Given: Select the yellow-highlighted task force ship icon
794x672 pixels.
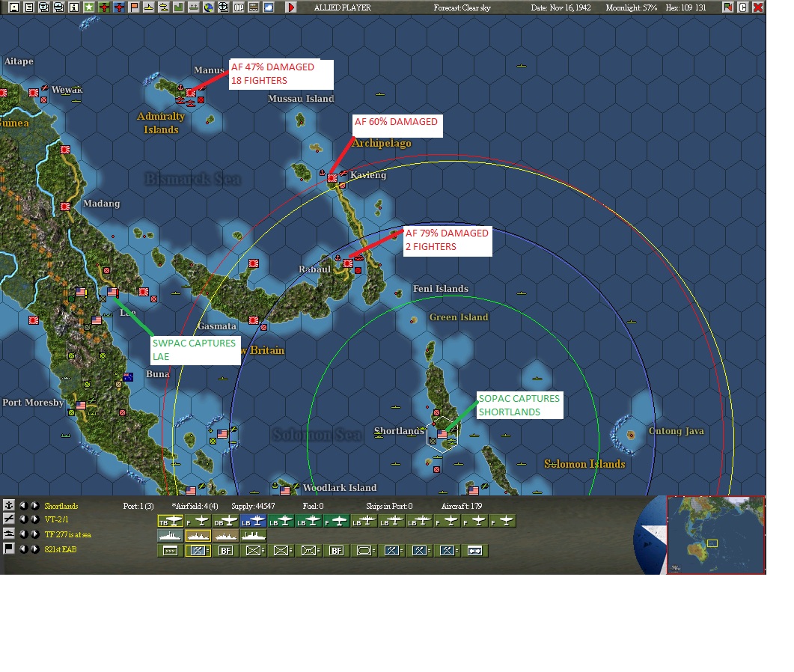Looking at the screenshot, I should tap(198, 535).
